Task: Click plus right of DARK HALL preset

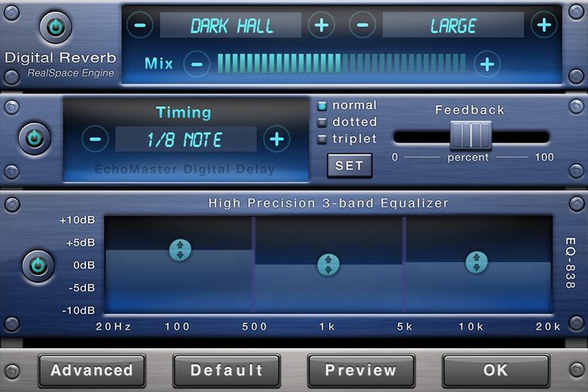Action: [321, 25]
